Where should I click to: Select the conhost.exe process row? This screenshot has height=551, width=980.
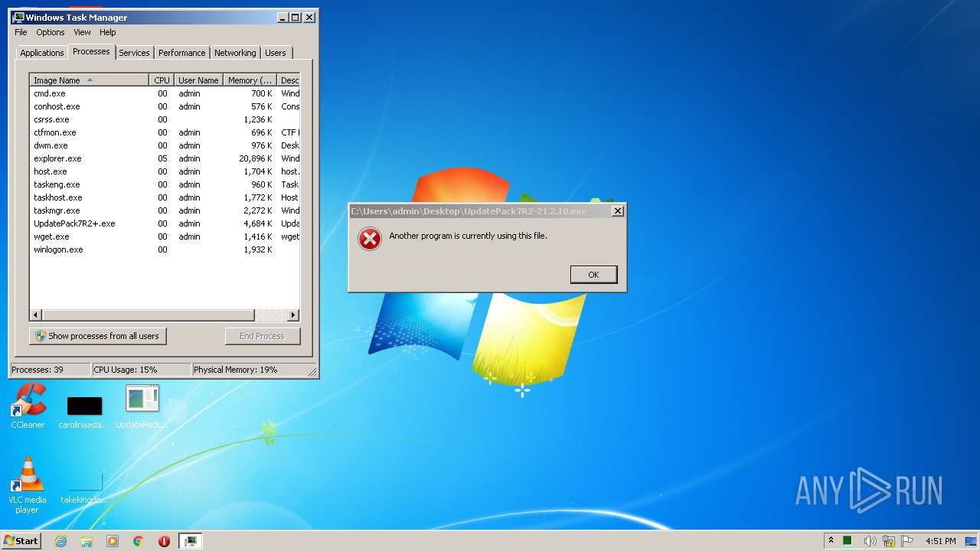[x=165, y=106]
